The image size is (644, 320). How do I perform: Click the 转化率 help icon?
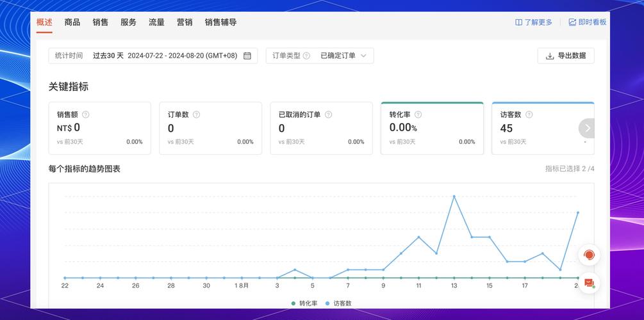pos(418,115)
